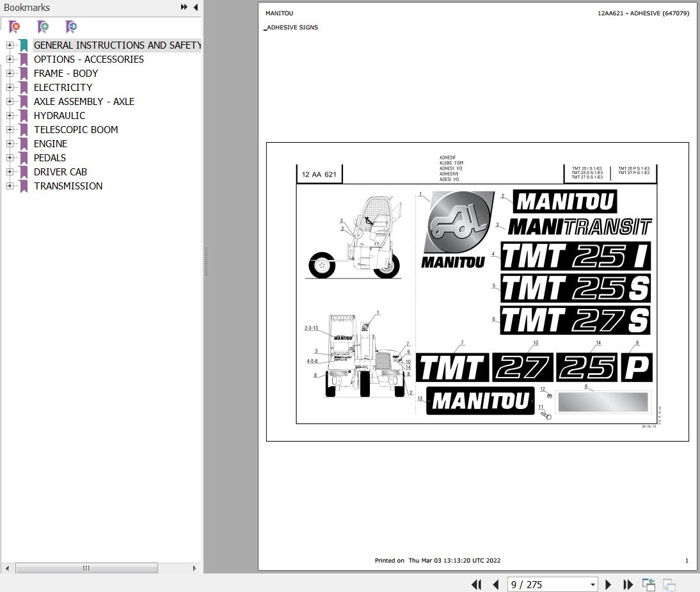This screenshot has height=592, width=700.
Task: Collapse the Bookmarks panel with left arrow
Action: pos(196,7)
